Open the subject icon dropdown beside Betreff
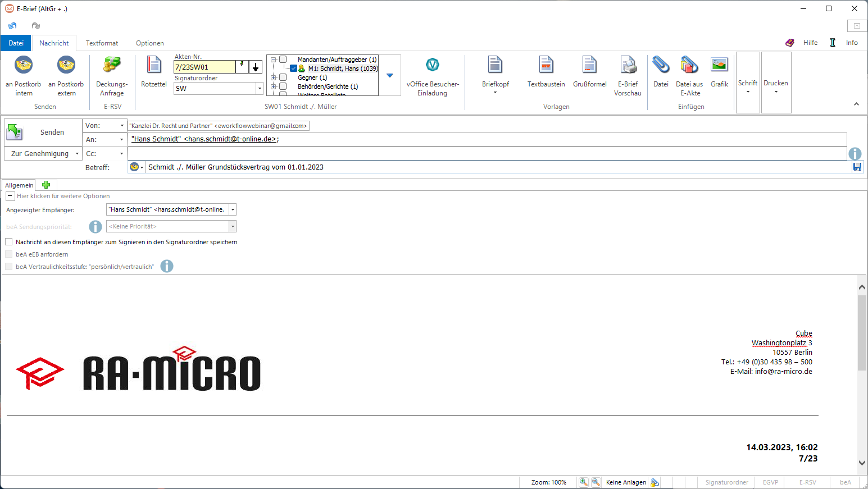Viewport: 868px width, 489px height. (x=142, y=167)
